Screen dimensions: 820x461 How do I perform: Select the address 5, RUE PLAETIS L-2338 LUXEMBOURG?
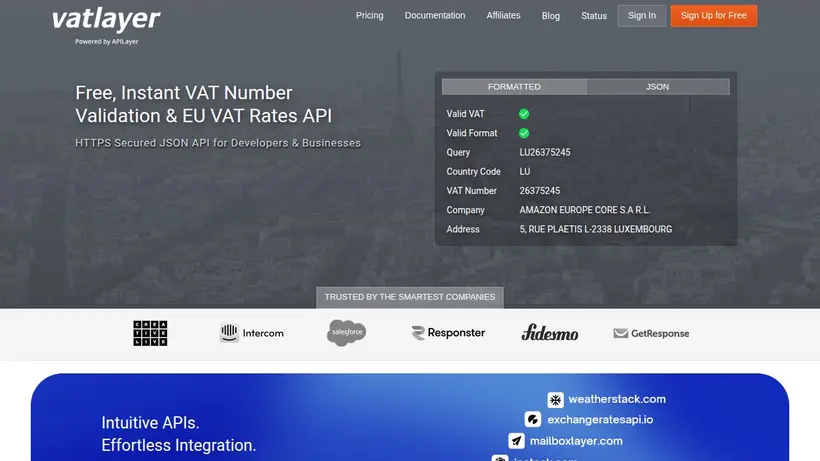coord(596,229)
